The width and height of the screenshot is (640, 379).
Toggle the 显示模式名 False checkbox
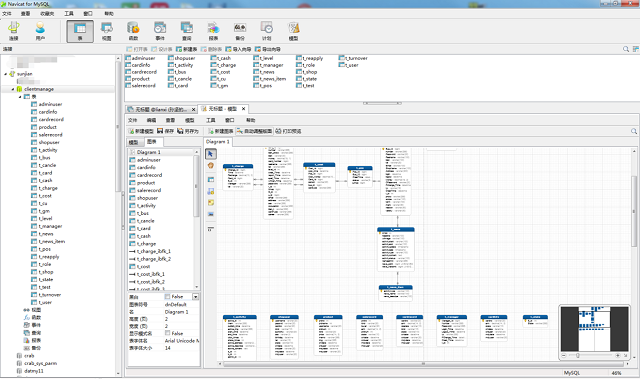click(x=167, y=333)
